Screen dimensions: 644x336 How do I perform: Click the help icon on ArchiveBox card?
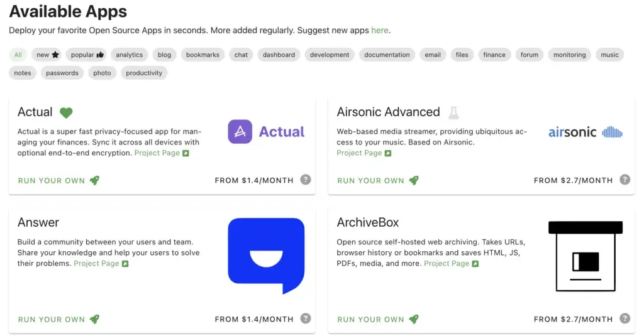tap(625, 318)
